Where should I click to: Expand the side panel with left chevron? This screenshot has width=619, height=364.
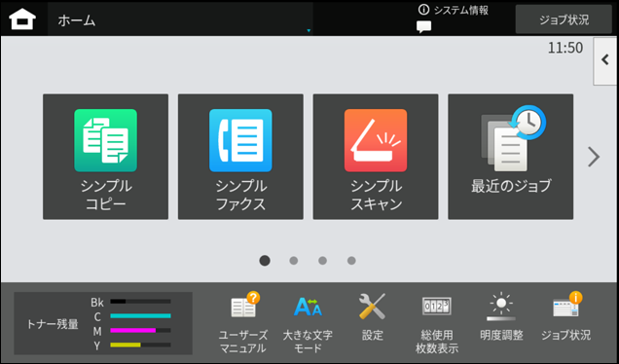[x=604, y=60]
